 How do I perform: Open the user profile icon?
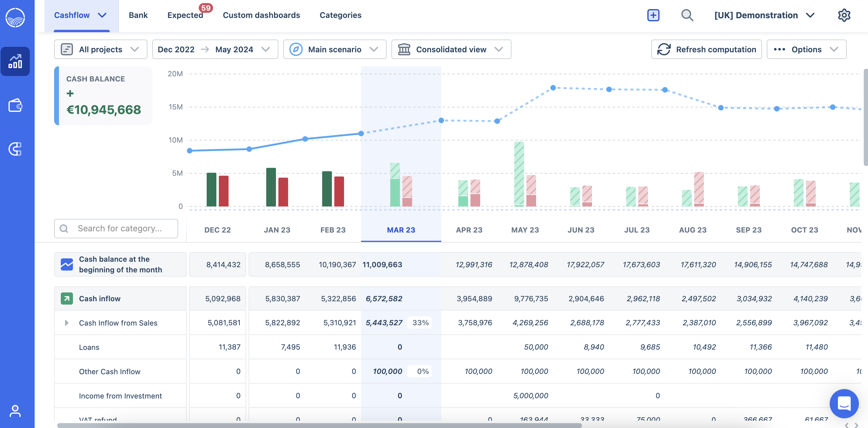[x=15, y=411]
